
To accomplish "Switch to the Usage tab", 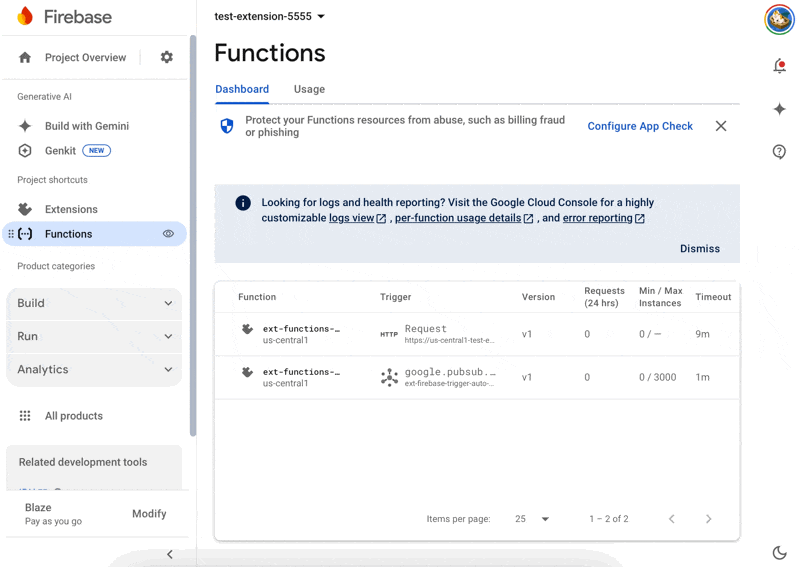I will [309, 89].
